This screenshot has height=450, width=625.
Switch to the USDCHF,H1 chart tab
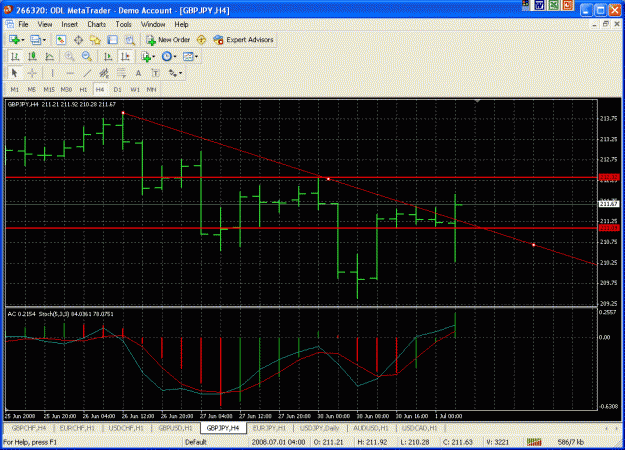126,428
